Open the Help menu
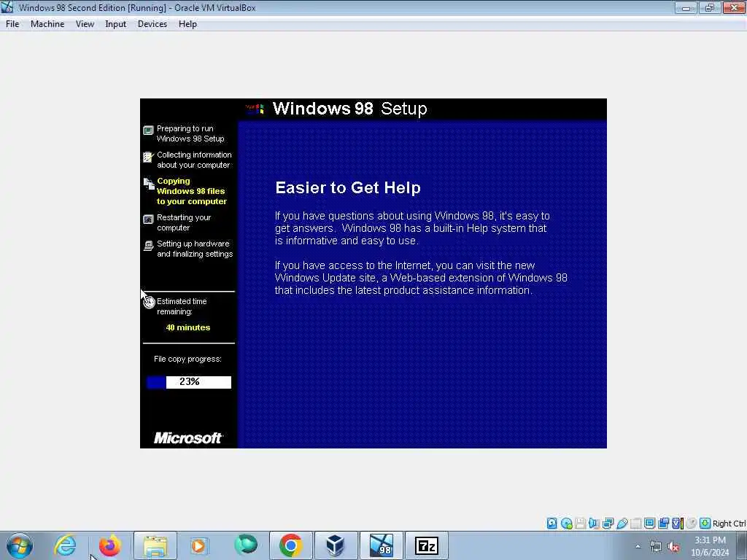The width and height of the screenshot is (747, 560). tap(187, 24)
